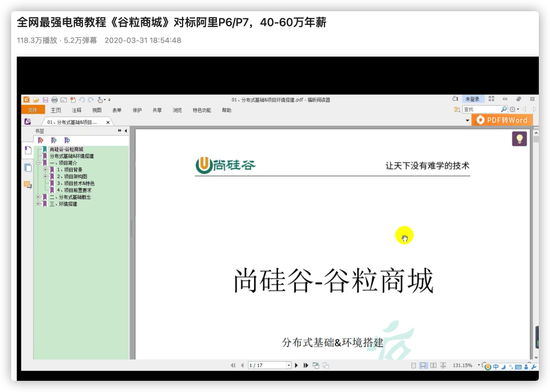
Task: Save the PDF with the save icon
Action: coord(45,99)
